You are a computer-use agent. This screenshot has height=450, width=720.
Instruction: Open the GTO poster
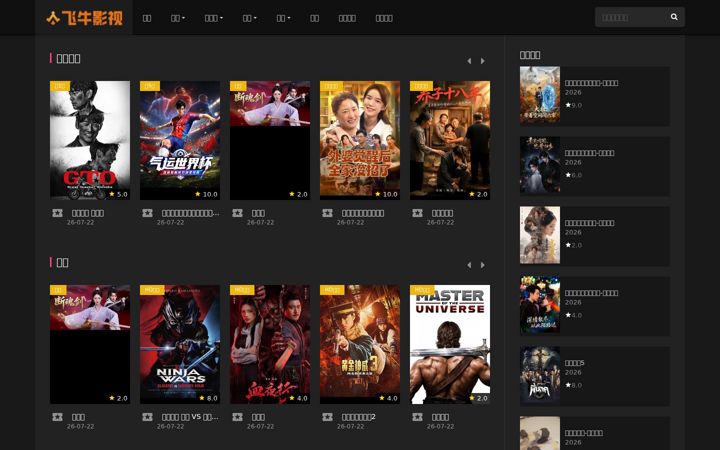click(x=90, y=140)
